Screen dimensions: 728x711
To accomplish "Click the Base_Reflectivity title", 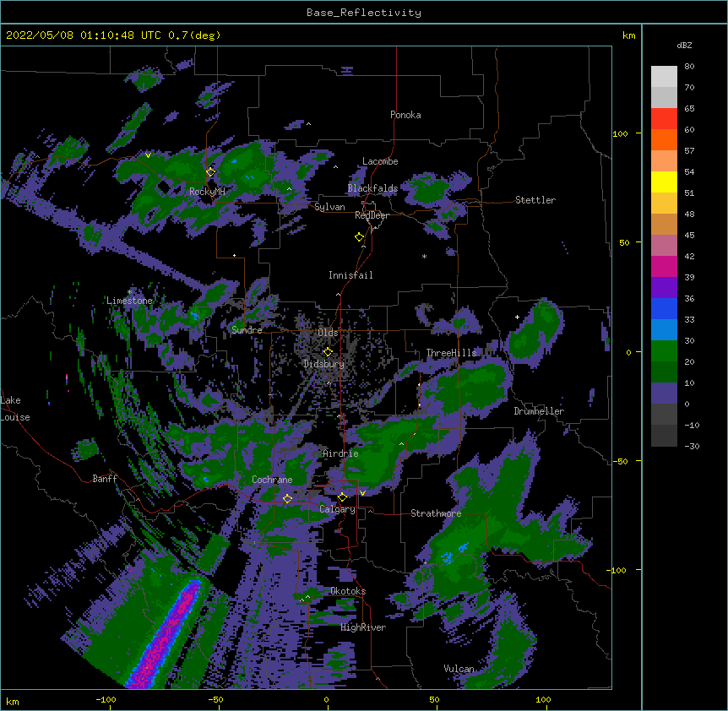I will coord(364,13).
